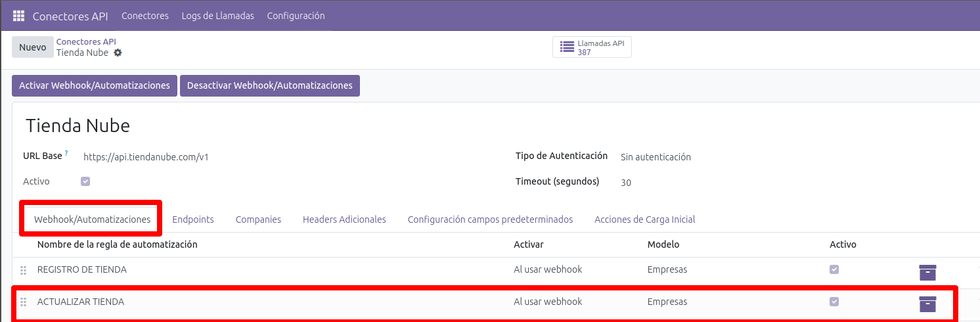Click archive icon in REGISTRO DE TIENDA row
This screenshot has width=980, height=322.
[927, 272]
